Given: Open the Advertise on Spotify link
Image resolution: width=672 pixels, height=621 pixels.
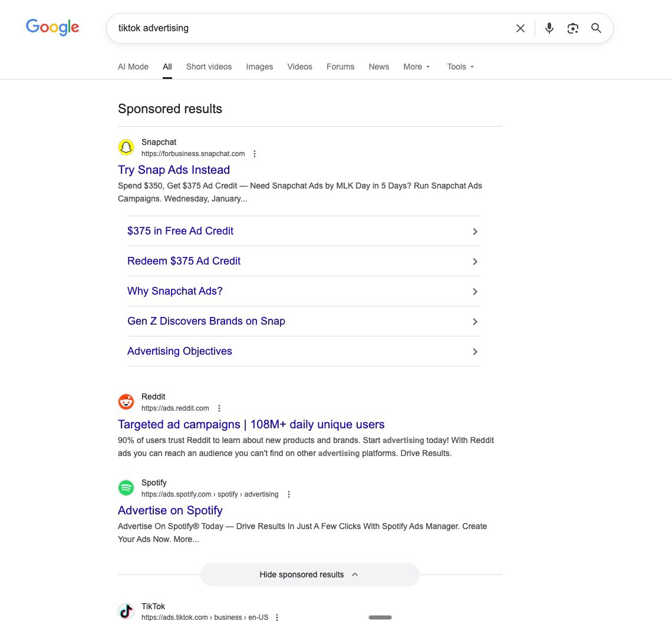Looking at the screenshot, I should [x=170, y=510].
